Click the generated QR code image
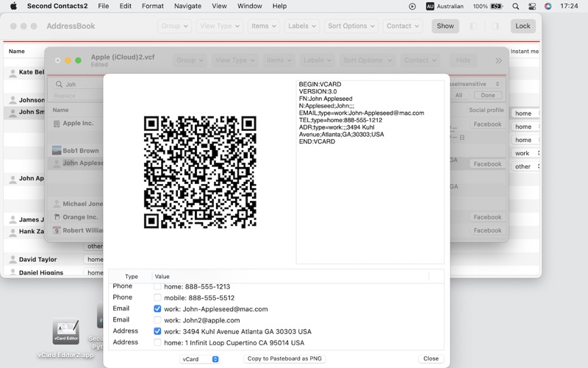Viewport: 588px width, 368px height. [199, 172]
